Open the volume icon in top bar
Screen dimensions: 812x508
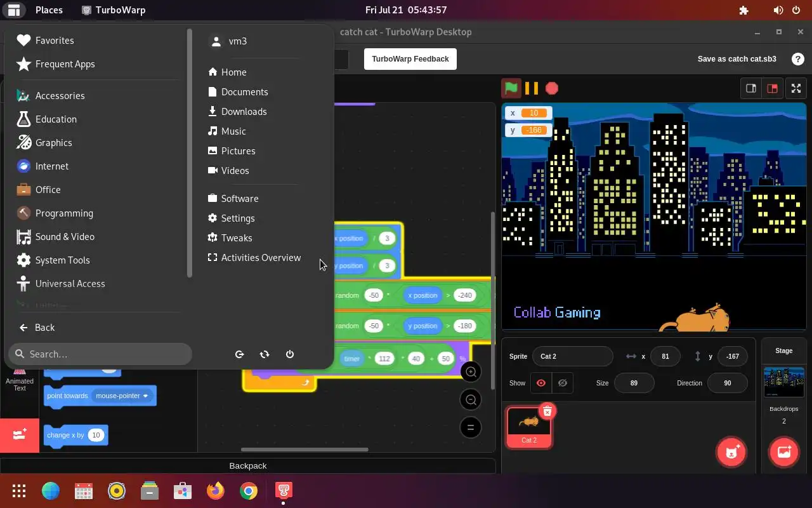tap(778, 10)
